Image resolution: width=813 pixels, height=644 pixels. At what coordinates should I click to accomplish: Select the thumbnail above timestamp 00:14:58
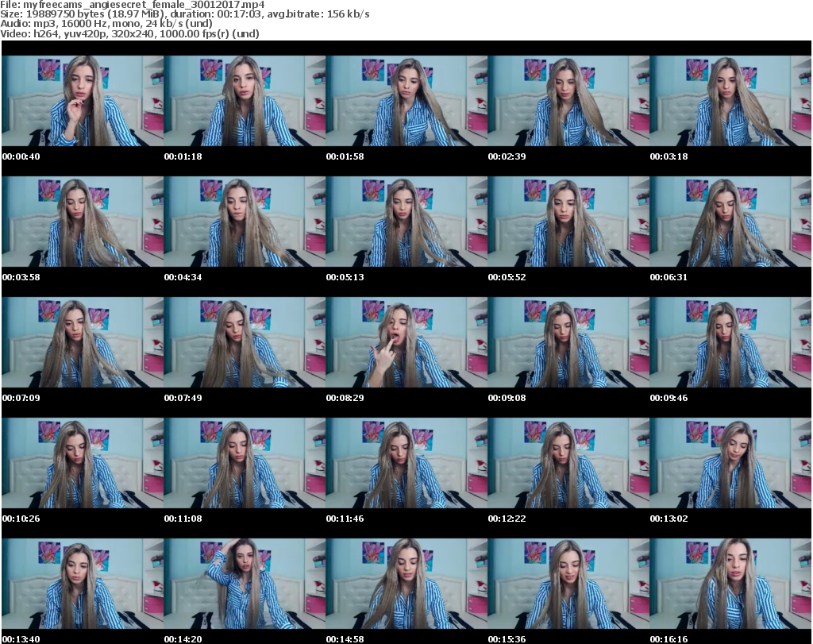[x=406, y=584]
